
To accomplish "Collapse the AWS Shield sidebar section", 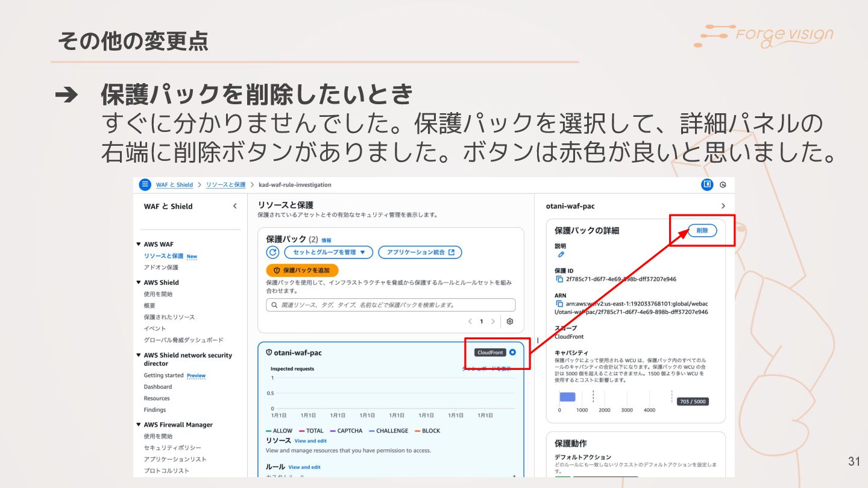I will 139,282.
